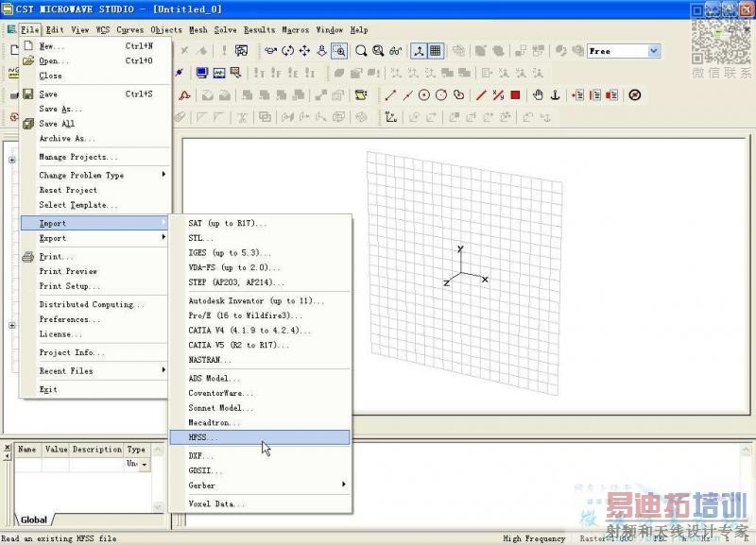Viewport: 756px width, 545px height.
Task: Click the local coordinate system icon
Action: coord(391,117)
